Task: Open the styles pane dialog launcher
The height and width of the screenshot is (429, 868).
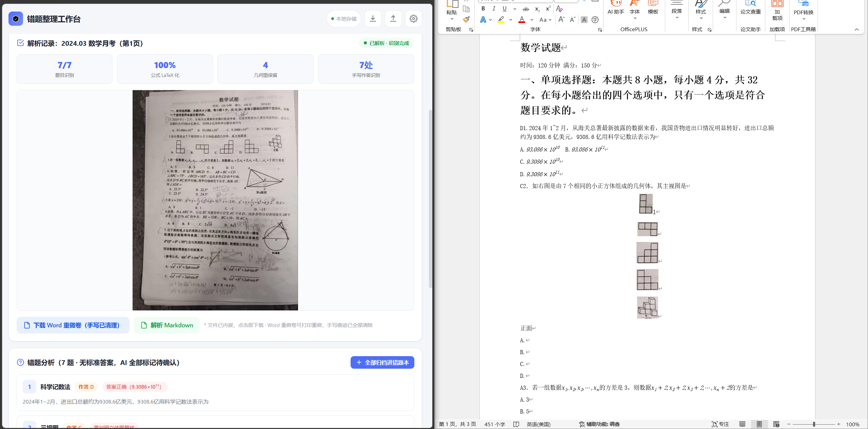Action: coord(710,30)
